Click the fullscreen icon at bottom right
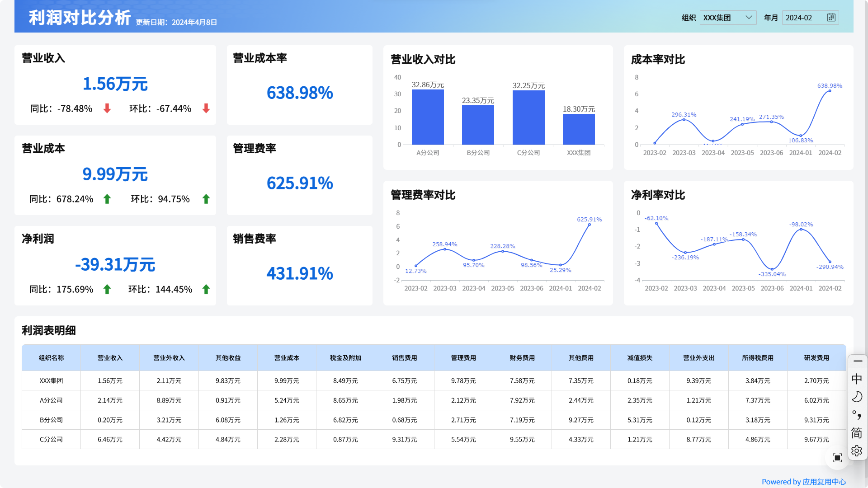This screenshot has height=488, width=868. tap(837, 458)
